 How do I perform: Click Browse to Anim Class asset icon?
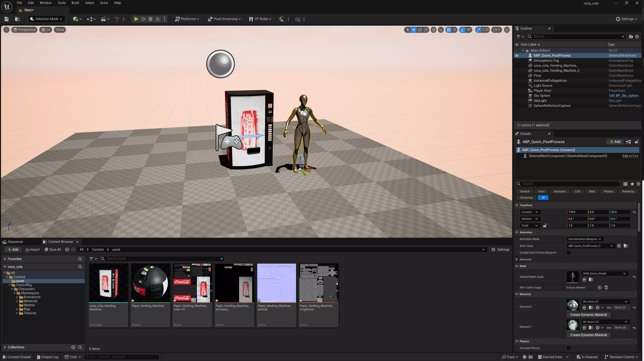coord(625,246)
